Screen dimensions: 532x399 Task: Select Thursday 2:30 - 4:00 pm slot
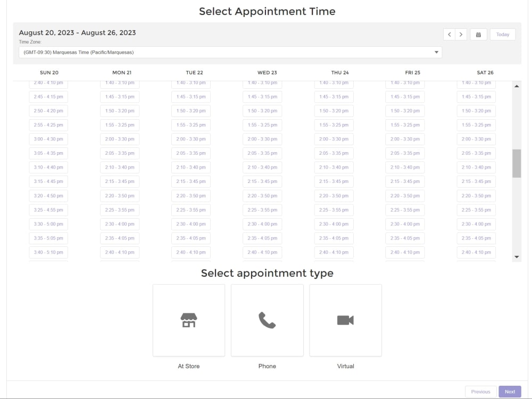(334, 224)
